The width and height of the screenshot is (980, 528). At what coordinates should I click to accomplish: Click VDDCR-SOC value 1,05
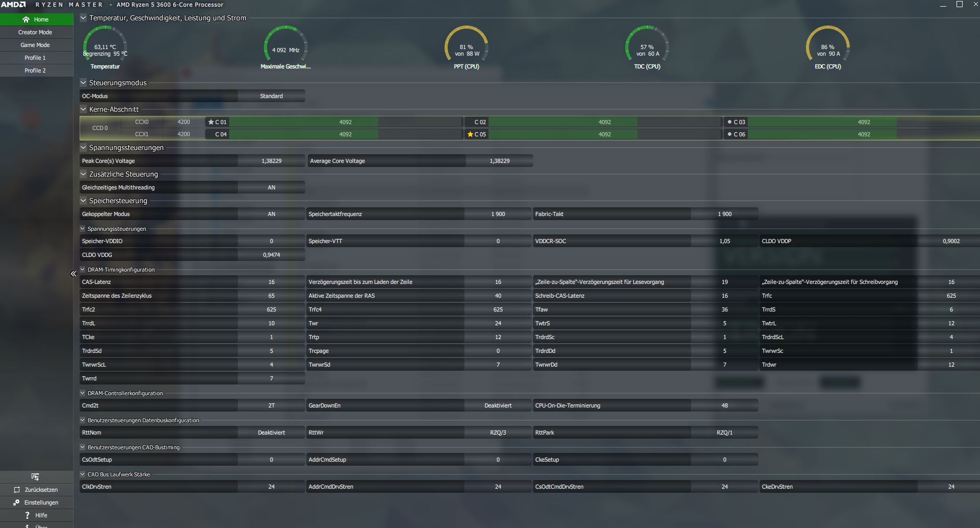pyautogui.click(x=725, y=241)
